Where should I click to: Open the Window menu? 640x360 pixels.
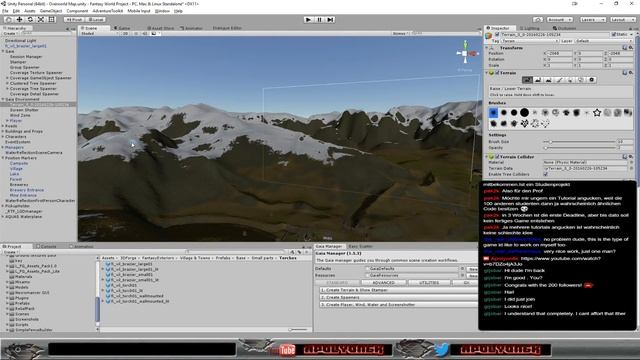[162, 11]
